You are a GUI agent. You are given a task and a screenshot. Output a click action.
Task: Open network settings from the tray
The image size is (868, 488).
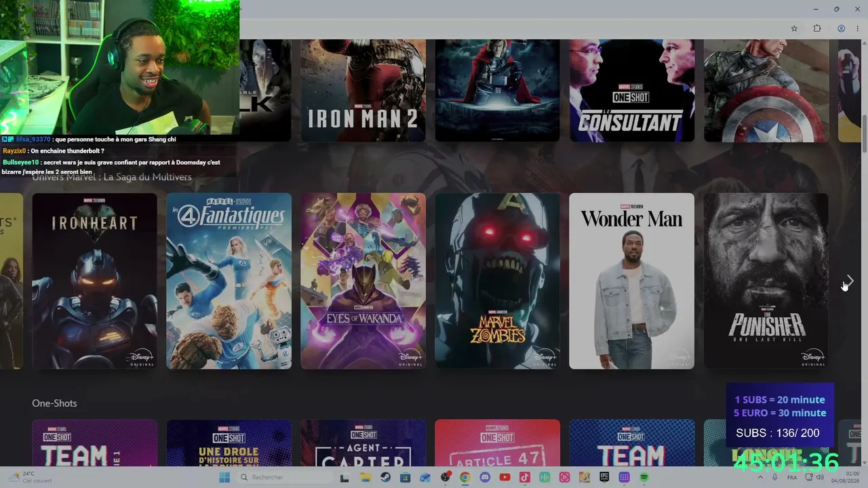pyautogui.click(x=808, y=477)
